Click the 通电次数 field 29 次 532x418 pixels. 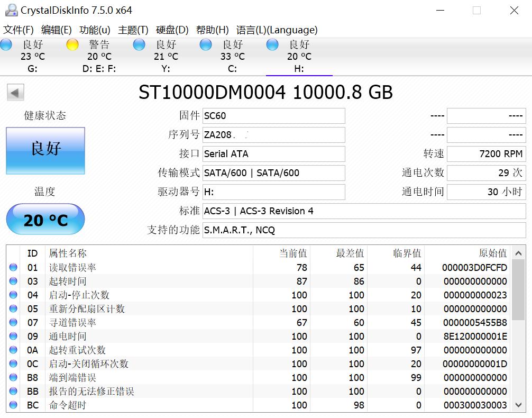click(x=487, y=173)
